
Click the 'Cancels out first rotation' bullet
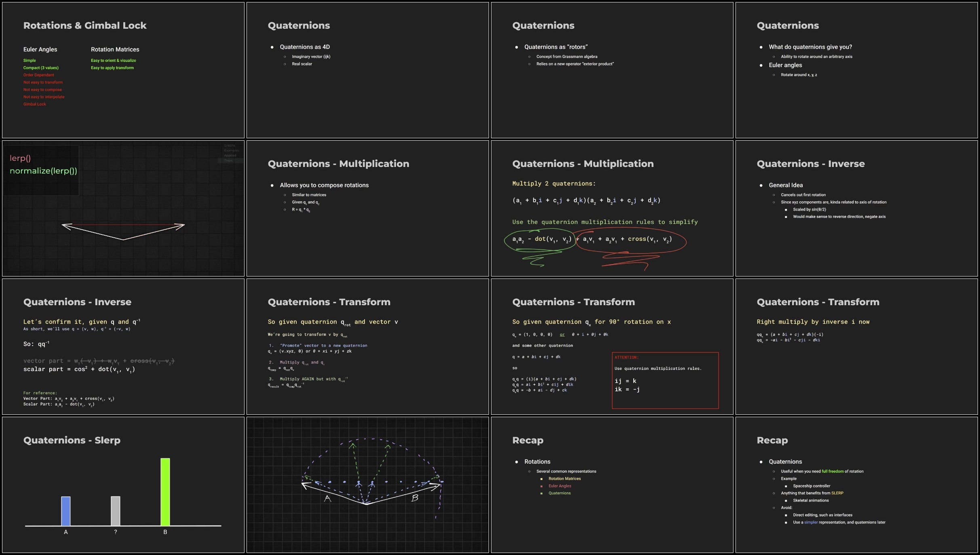click(803, 195)
